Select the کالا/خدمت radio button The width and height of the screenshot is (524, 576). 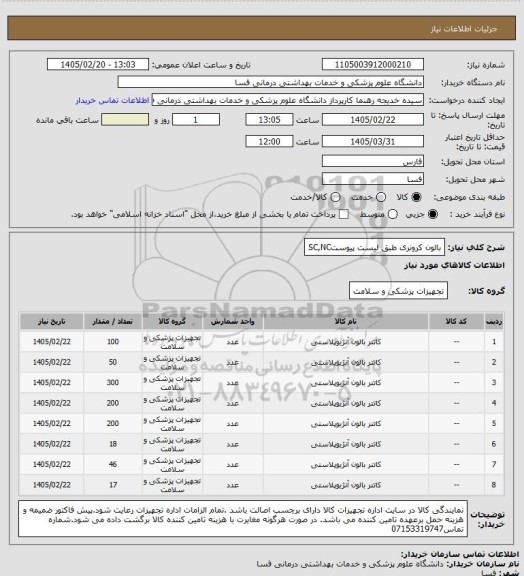[x=335, y=197]
